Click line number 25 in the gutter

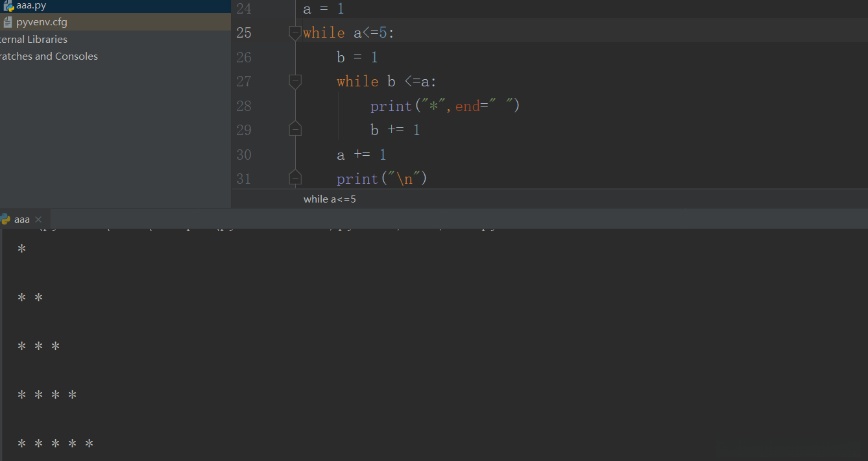244,32
